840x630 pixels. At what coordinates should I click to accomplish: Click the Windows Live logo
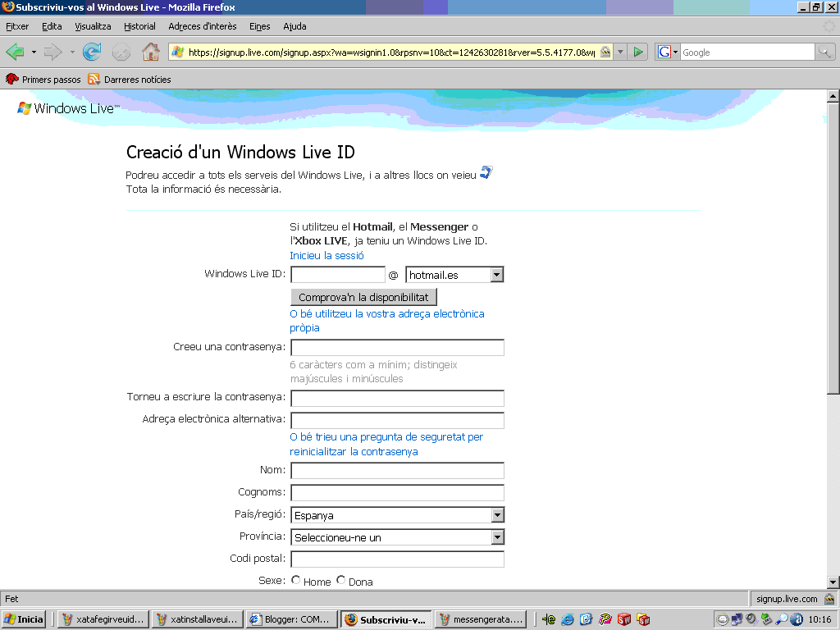coord(67,108)
